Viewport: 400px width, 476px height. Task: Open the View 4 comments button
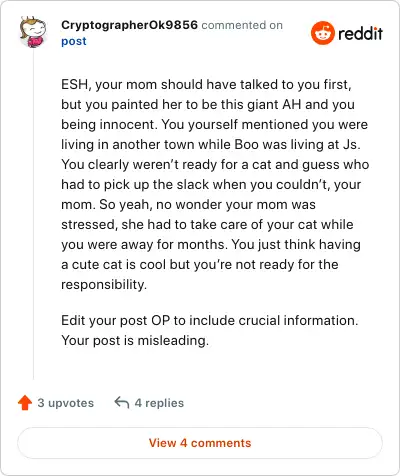click(x=200, y=443)
